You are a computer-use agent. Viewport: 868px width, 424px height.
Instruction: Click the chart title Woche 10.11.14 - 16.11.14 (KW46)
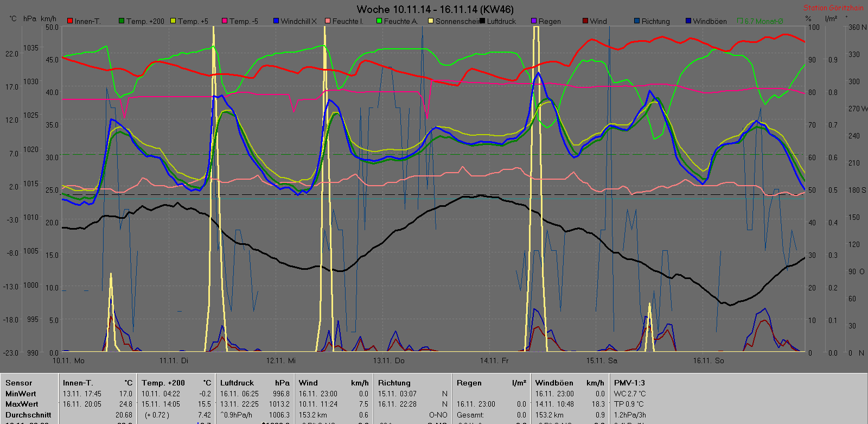click(x=435, y=9)
